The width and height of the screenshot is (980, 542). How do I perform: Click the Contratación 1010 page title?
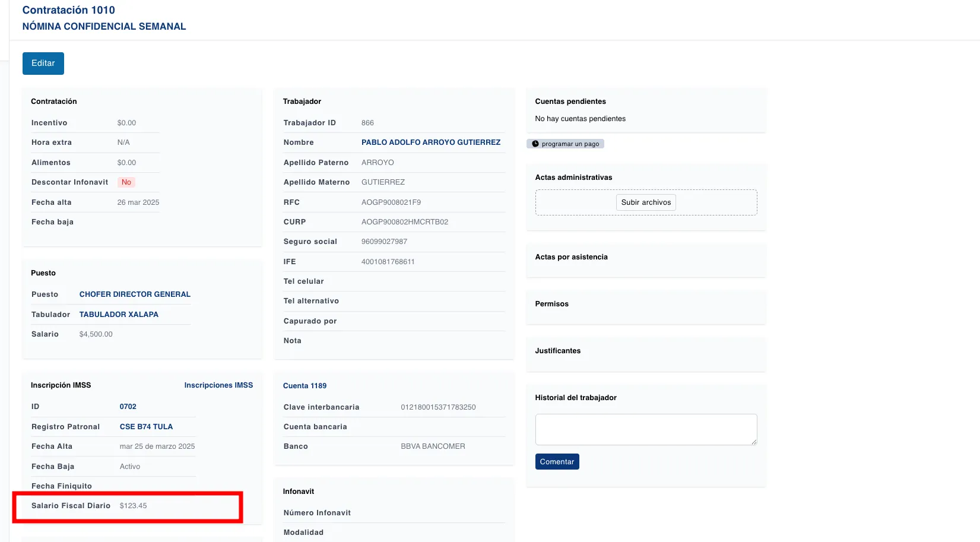click(69, 10)
